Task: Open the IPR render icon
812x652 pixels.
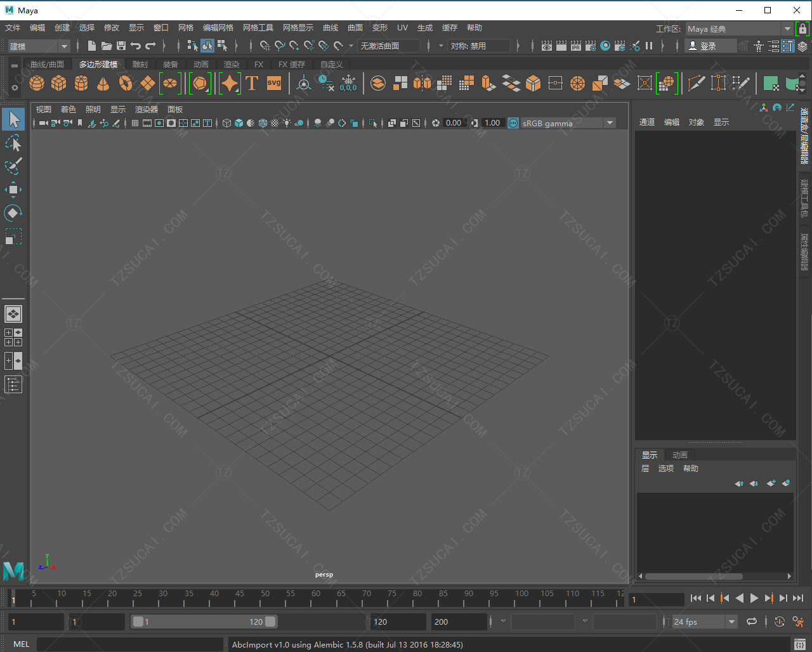Action: pos(576,46)
